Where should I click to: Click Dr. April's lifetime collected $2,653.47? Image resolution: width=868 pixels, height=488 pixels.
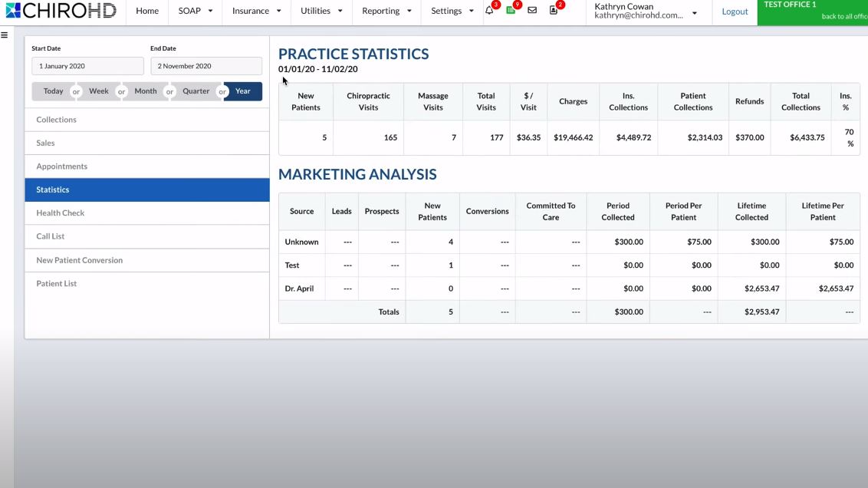pyautogui.click(x=761, y=289)
